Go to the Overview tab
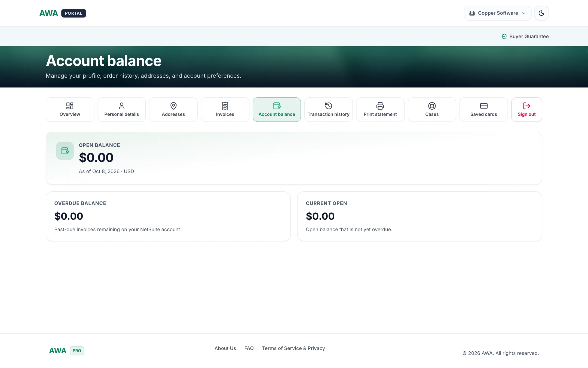The height and width of the screenshot is (368, 588). (70, 110)
